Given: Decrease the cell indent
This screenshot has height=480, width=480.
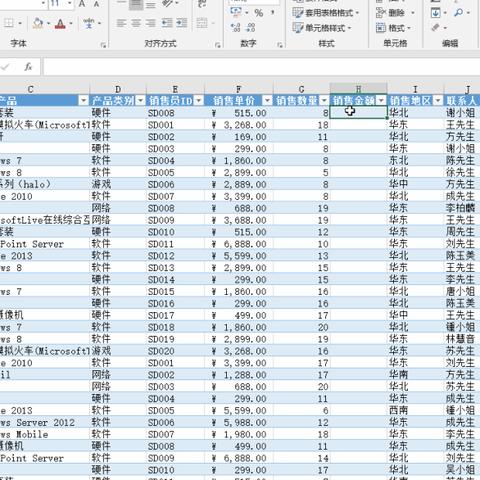Looking at the screenshot, I should point(167,23).
